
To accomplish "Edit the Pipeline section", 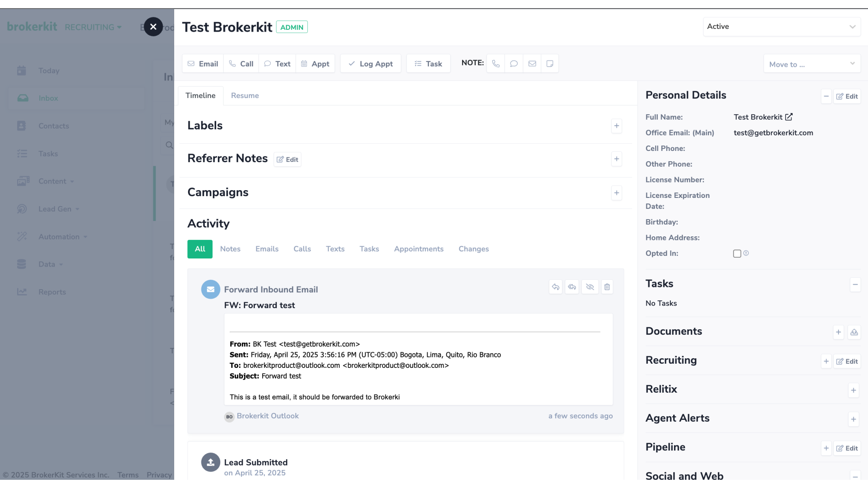I will 847,448.
